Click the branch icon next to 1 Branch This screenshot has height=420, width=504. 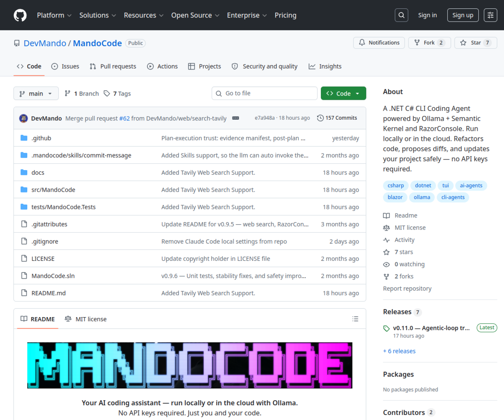click(x=68, y=93)
